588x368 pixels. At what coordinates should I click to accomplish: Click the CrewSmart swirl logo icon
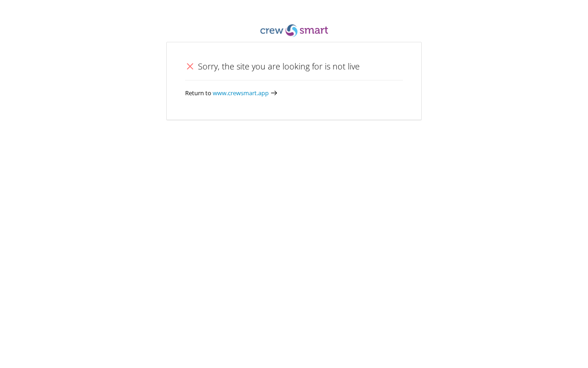(291, 30)
